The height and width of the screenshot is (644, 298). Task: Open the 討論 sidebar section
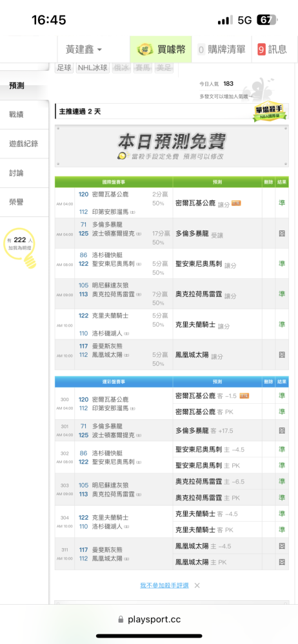25,173
